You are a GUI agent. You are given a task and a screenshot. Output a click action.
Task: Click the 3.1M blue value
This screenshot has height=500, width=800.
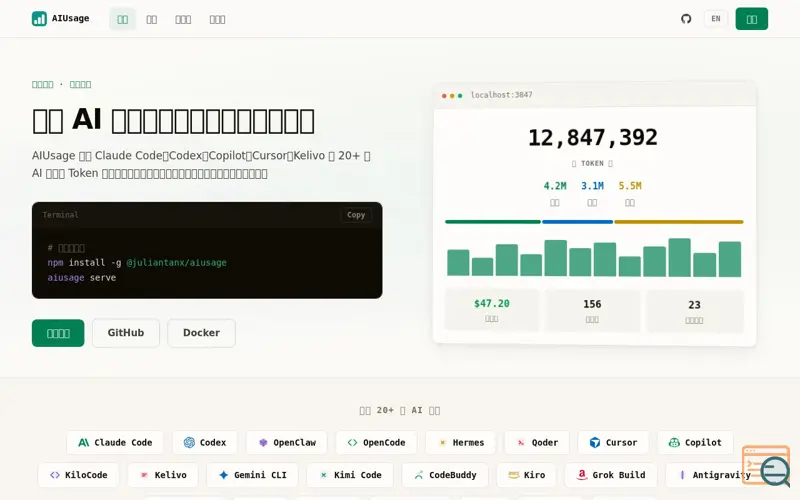pos(592,186)
